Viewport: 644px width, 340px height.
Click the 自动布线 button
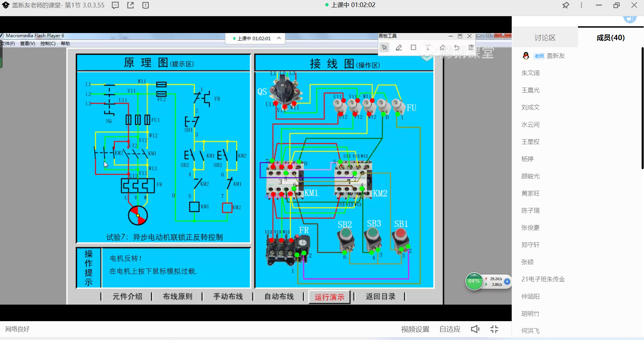pyautogui.click(x=279, y=297)
